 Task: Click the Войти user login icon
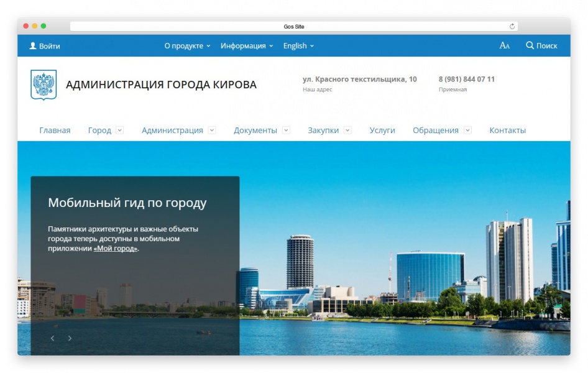pos(33,46)
